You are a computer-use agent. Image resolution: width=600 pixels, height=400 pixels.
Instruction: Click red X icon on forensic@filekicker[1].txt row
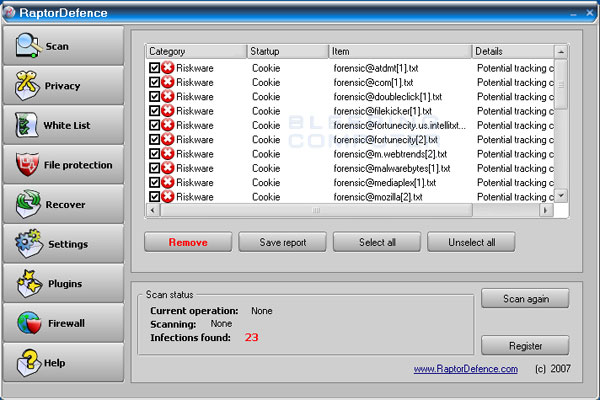[168, 111]
